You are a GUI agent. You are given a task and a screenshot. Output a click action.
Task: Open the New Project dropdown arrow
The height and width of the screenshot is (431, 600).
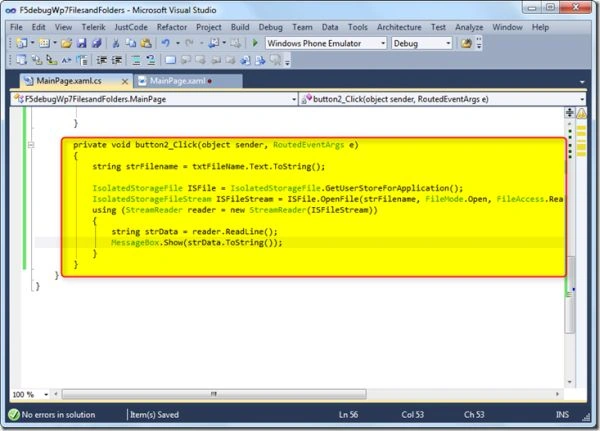pyautogui.click(x=33, y=43)
